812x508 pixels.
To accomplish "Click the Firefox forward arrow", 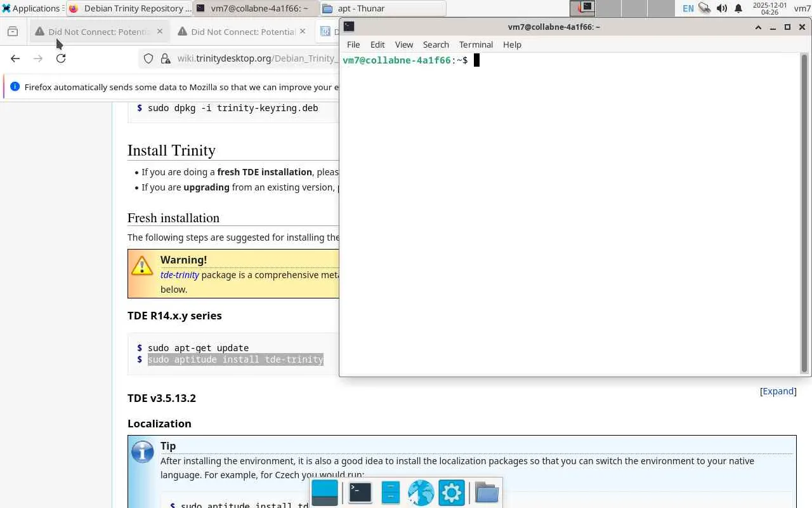I will point(38,58).
